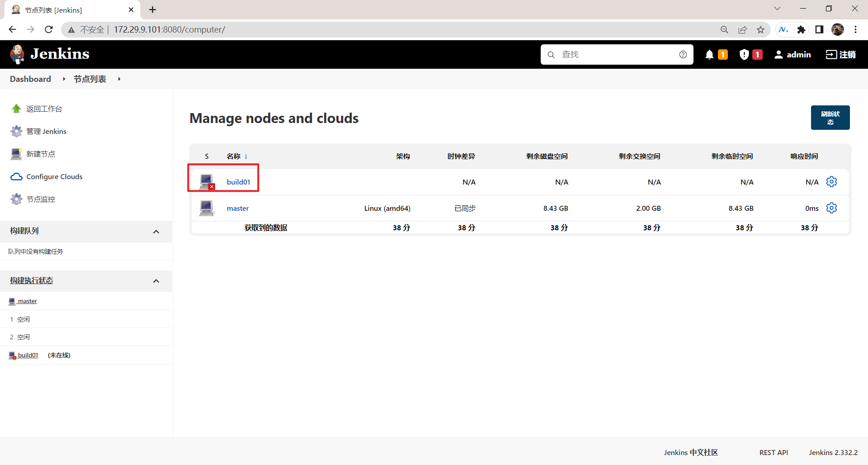Focus the 查找 search box

617,55
